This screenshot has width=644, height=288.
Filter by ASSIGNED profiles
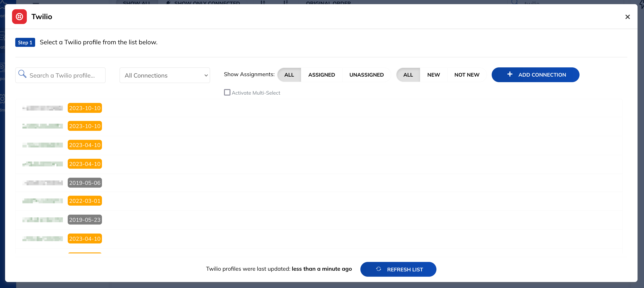(322, 75)
